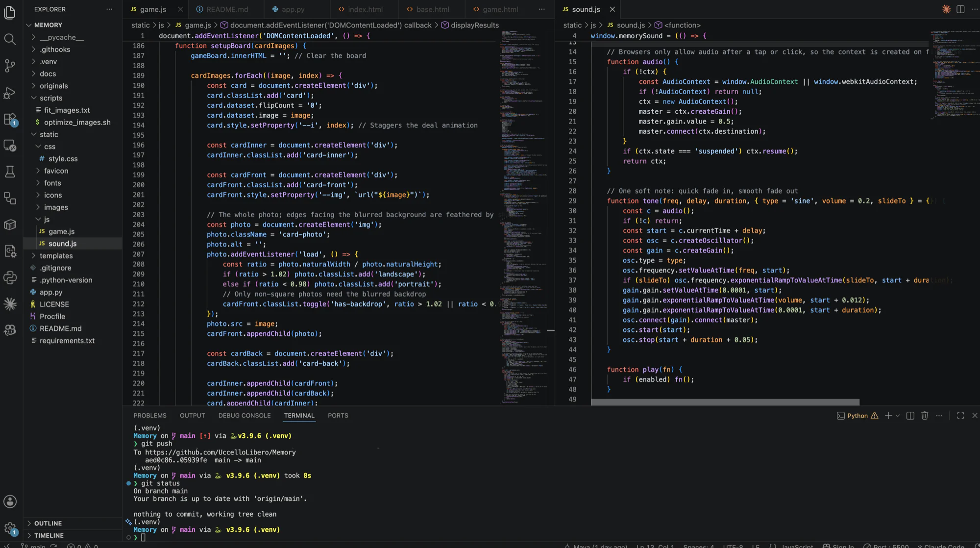Kill the terminal with the trash icon
The height and width of the screenshot is (548, 980).
[x=925, y=416]
